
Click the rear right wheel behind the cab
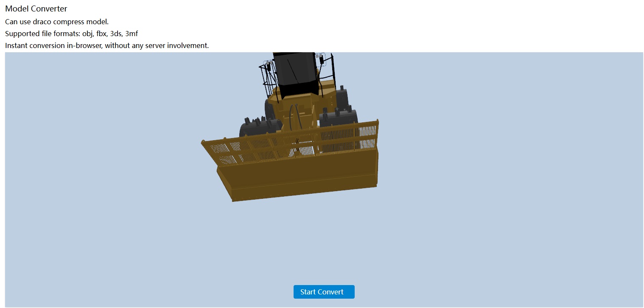[343, 96]
